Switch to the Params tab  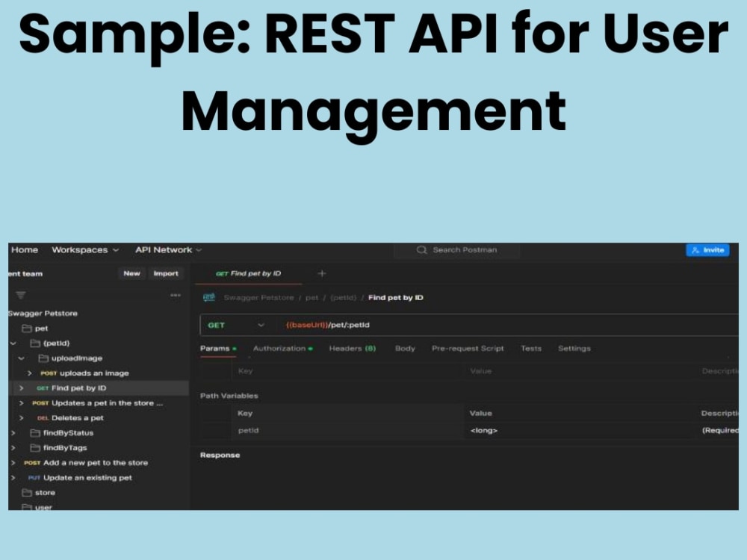point(217,349)
